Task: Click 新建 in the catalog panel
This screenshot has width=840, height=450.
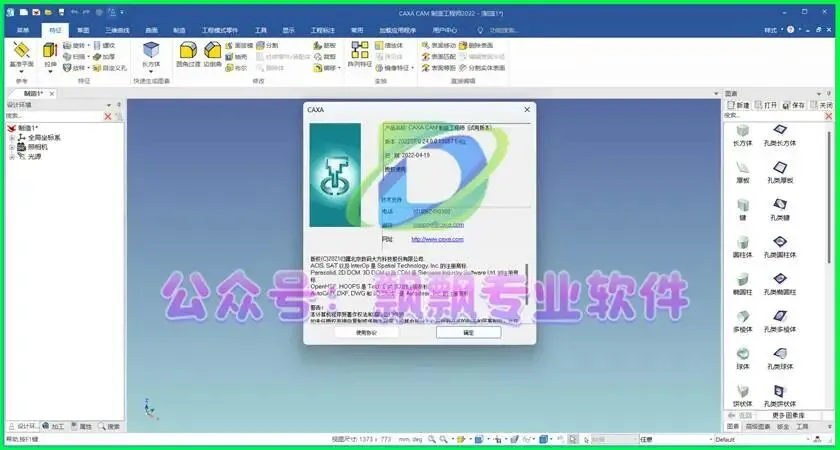Action: click(738, 105)
